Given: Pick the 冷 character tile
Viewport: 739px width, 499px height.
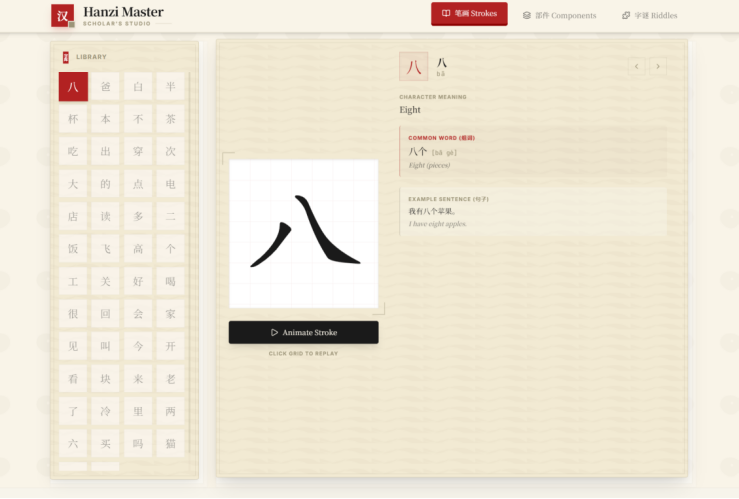Looking at the screenshot, I should tap(106, 411).
